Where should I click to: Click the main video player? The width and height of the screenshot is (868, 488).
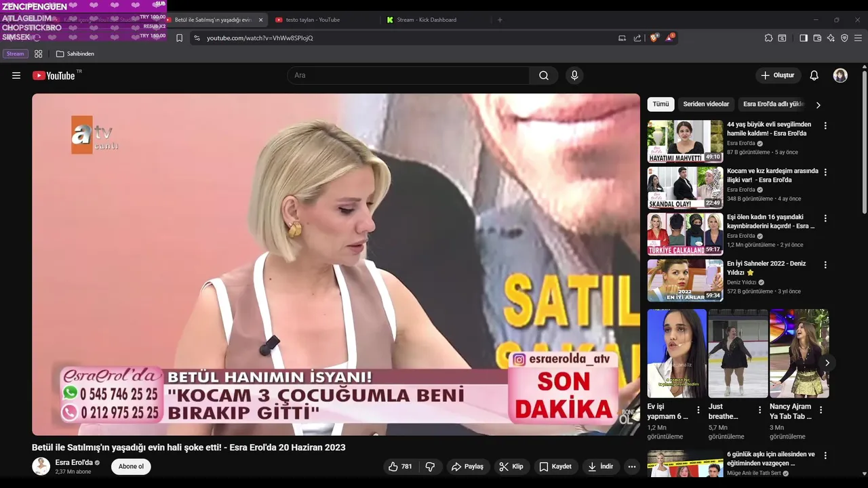tap(336, 264)
